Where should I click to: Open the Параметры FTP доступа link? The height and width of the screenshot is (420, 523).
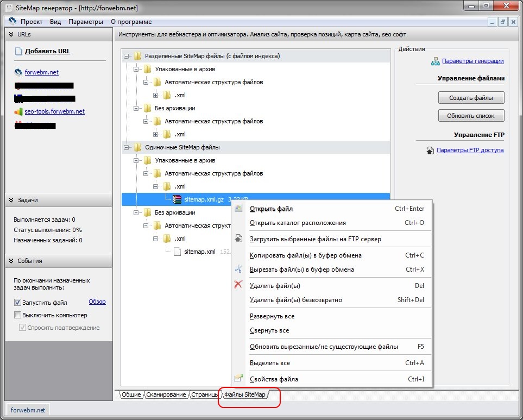(x=470, y=150)
